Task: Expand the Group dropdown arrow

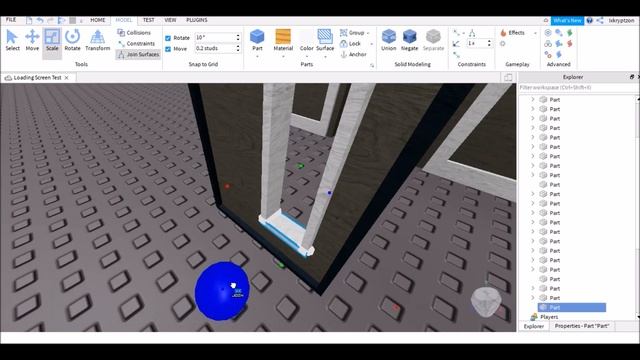Action: click(x=368, y=33)
